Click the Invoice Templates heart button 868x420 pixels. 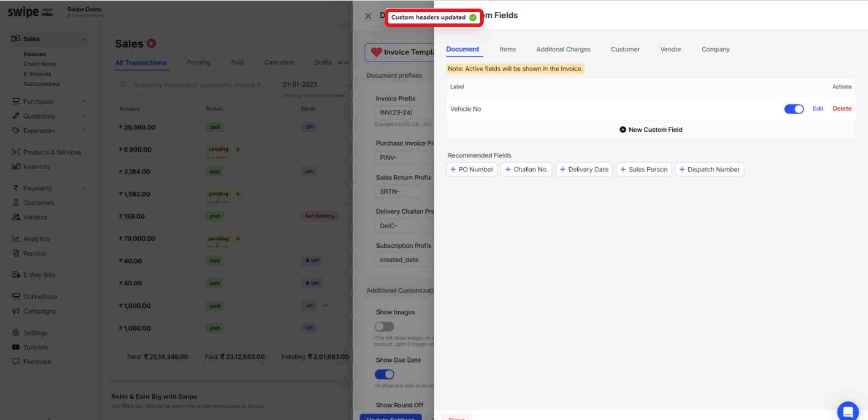point(400,52)
